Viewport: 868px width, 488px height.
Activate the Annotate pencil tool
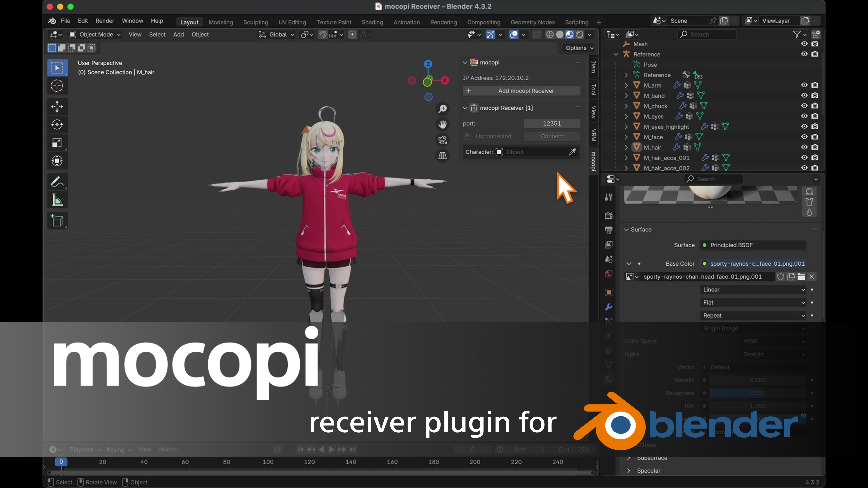pyautogui.click(x=57, y=182)
